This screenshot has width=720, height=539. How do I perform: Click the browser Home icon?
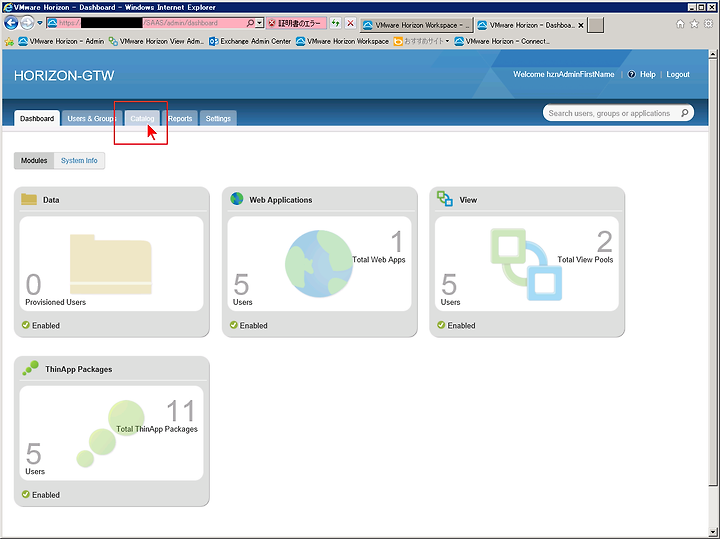point(680,23)
